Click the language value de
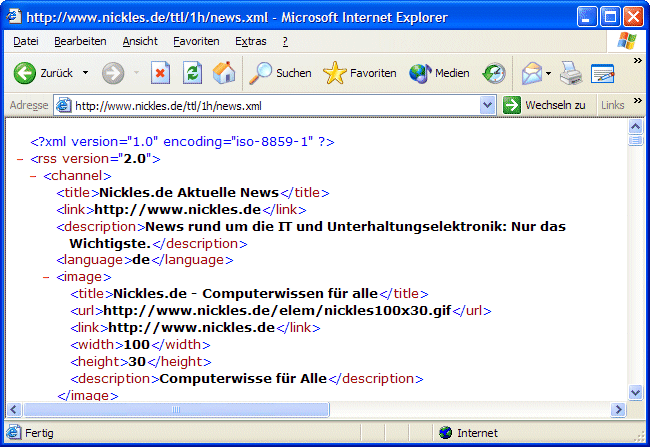The width and height of the screenshot is (650, 447). click(141, 260)
